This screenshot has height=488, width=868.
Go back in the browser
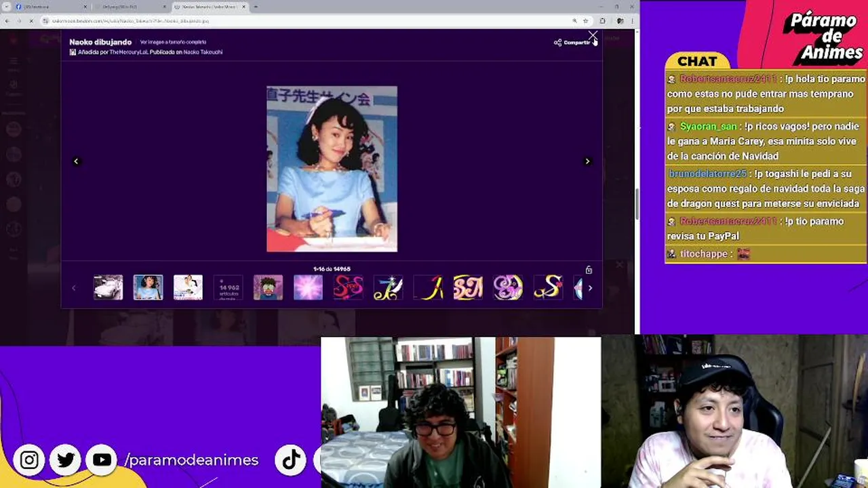(7, 21)
